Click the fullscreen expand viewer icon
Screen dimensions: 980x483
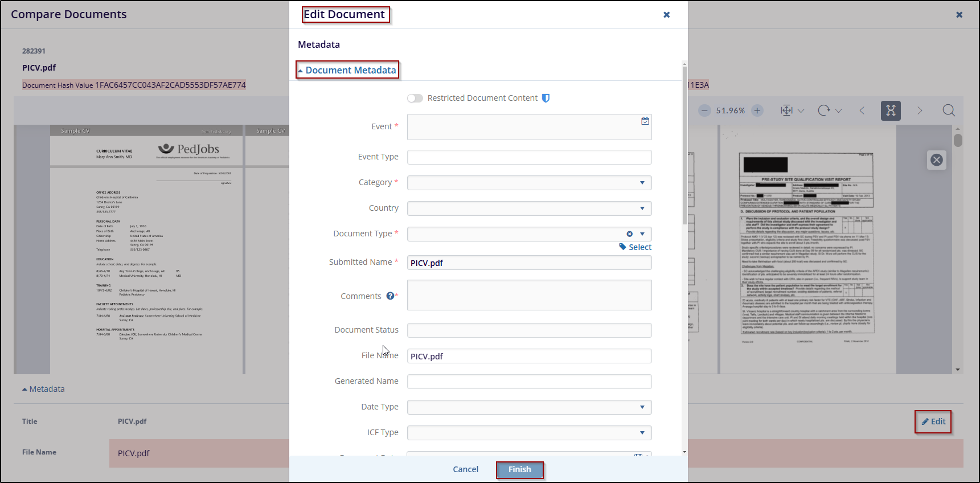[891, 110]
